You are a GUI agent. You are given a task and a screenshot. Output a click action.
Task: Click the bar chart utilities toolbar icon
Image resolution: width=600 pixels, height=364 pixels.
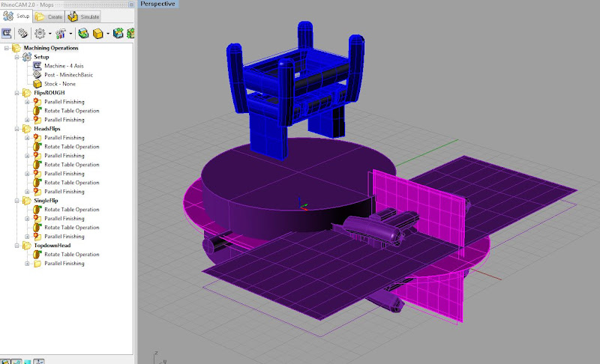pos(61,34)
